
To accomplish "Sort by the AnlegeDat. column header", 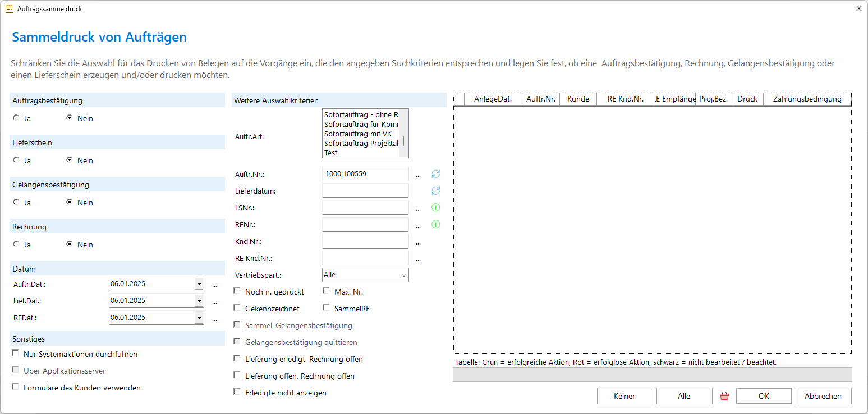I will 493,99.
